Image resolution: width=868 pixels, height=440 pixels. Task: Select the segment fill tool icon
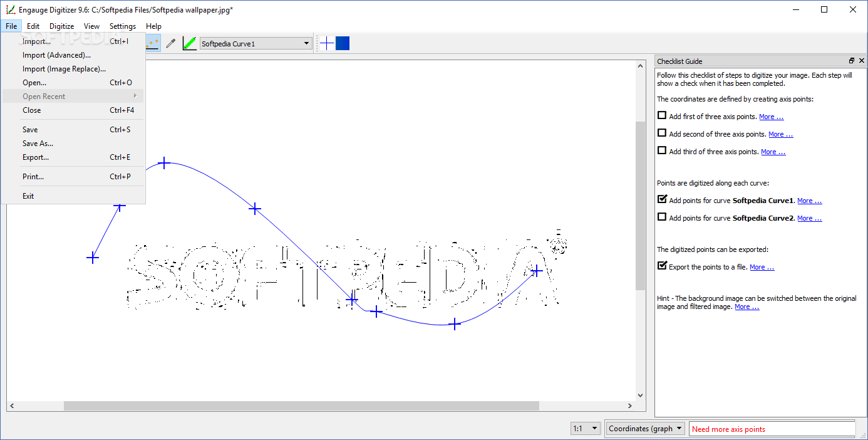pyautogui.click(x=189, y=43)
